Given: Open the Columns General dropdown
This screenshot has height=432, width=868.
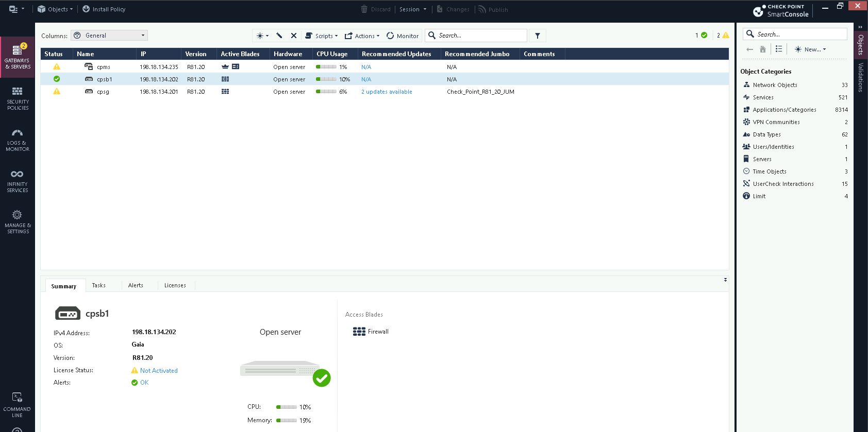Looking at the screenshot, I should point(109,36).
